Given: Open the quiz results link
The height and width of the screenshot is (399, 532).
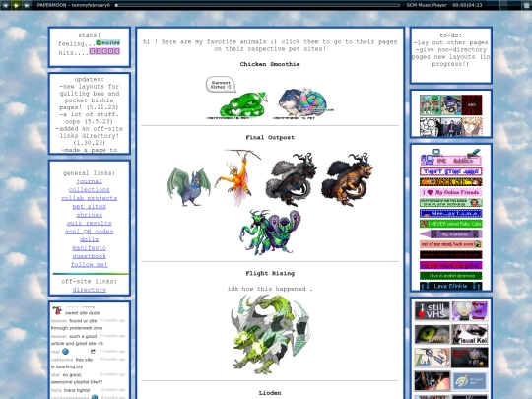Looking at the screenshot, I should pyautogui.click(x=90, y=223).
